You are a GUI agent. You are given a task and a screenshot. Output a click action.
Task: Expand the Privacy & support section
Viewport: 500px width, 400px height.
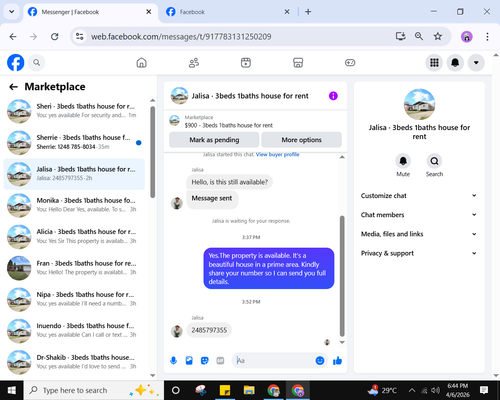click(419, 253)
